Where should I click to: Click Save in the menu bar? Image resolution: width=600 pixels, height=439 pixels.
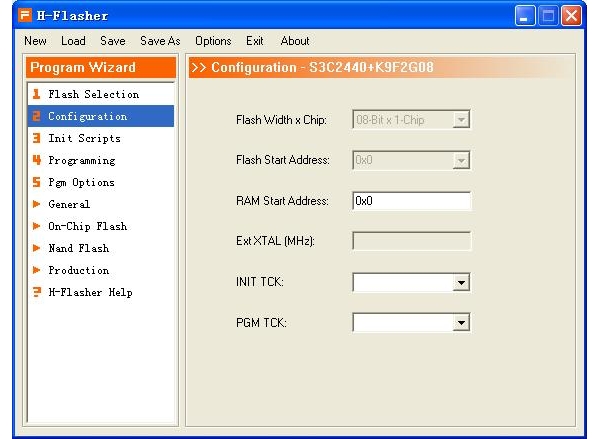[113, 41]
